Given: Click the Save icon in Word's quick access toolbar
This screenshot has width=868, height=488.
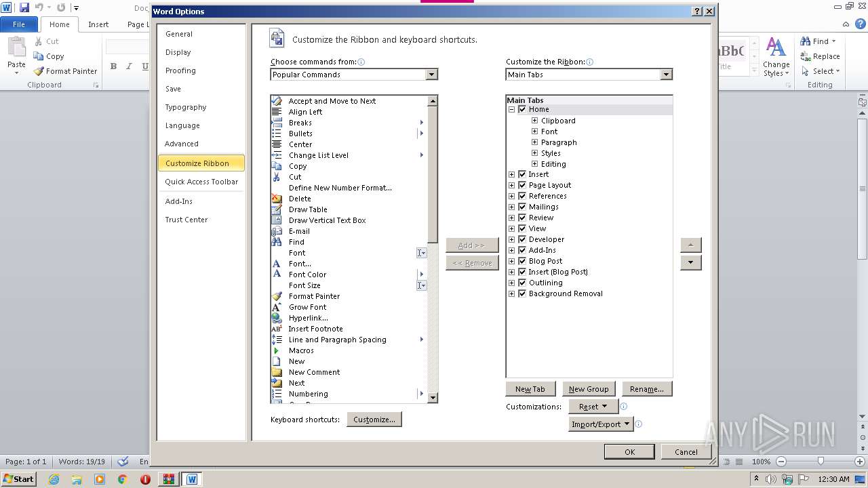Looking at the screenshot, I should click(x=24, y=7).
